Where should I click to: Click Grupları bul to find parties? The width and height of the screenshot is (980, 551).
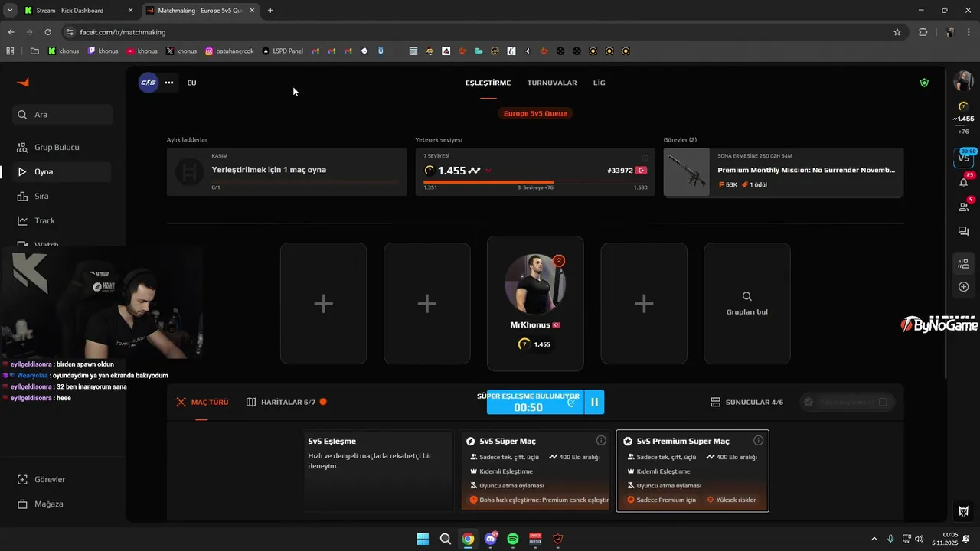747,304
